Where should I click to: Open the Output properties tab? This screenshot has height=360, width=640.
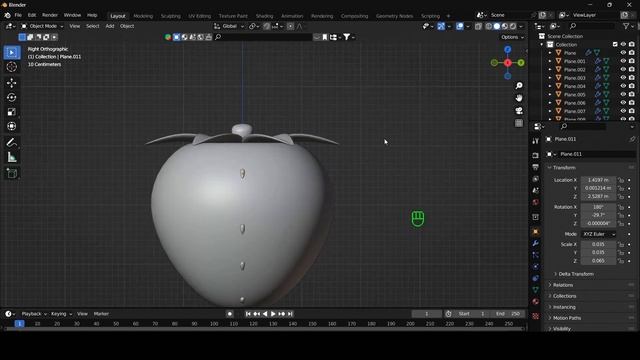(536, 167)
